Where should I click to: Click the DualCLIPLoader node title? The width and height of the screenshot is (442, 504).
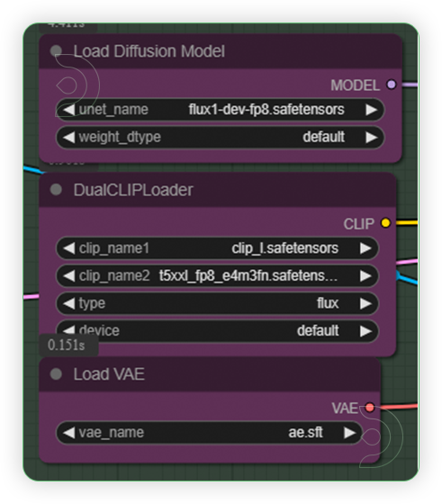coord(133,190)
